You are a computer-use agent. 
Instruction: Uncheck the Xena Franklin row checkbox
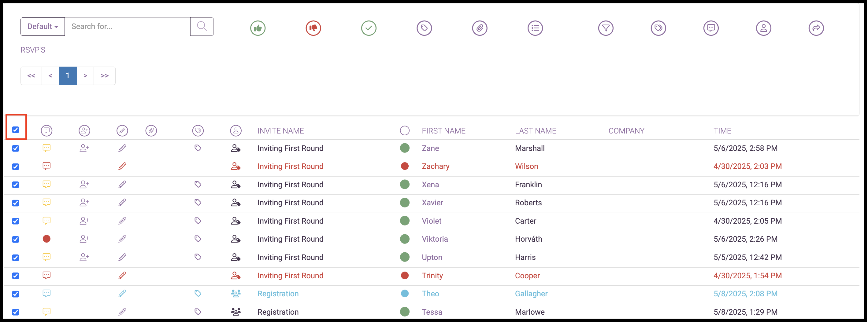coord(16,185)
